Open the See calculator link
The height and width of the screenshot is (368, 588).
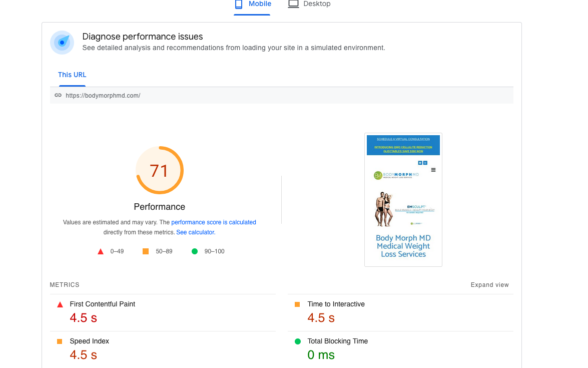pyautogui.click(x=196, y=232)
